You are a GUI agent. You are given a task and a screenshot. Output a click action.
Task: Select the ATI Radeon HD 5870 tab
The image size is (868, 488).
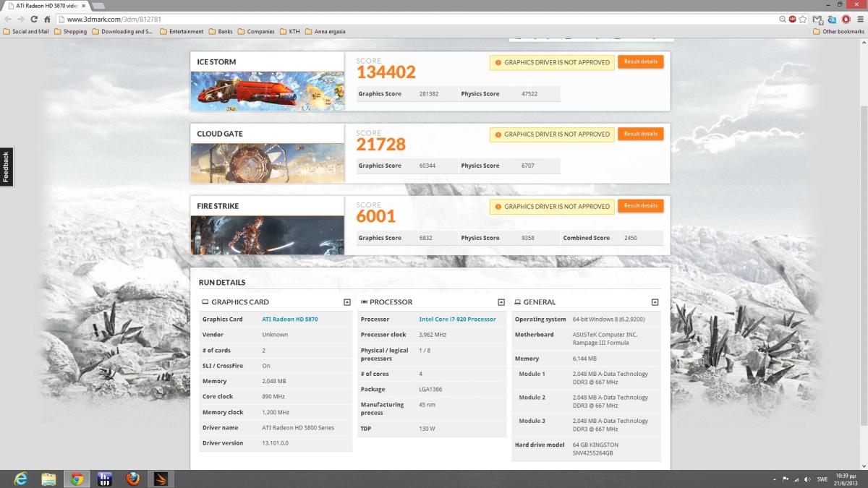(x=46, y=6)
